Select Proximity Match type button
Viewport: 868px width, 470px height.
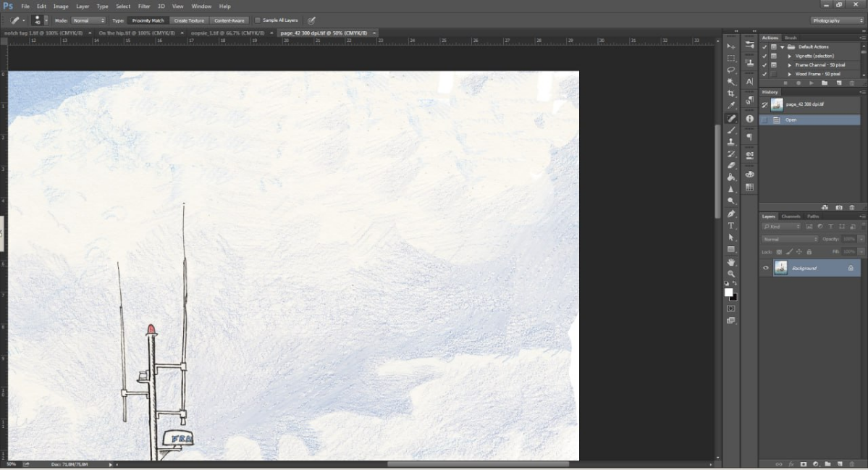pyautogui.click(x=148, y=20)
